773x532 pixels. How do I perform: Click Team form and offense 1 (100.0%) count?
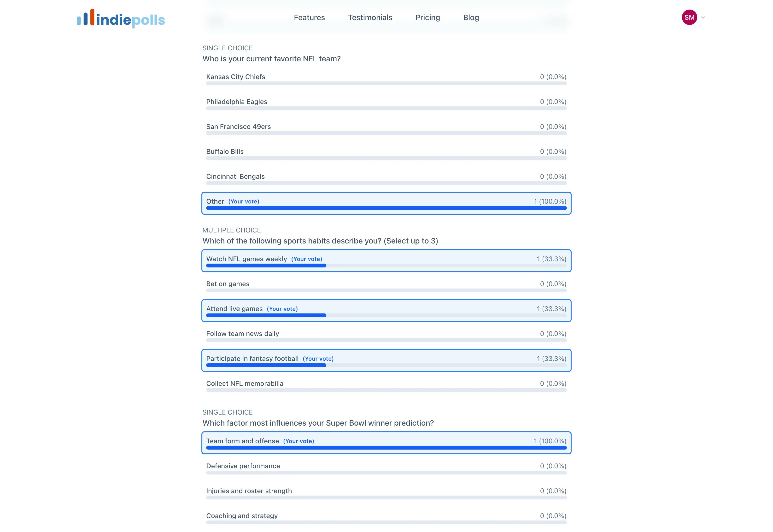pyautogui.click(x=550, y=441)
